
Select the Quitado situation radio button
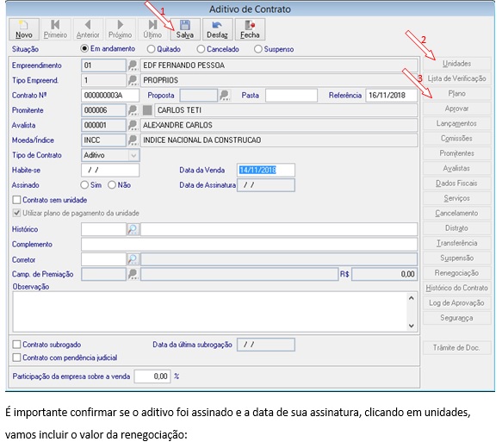pyautogui.click(x=151, y=49)
